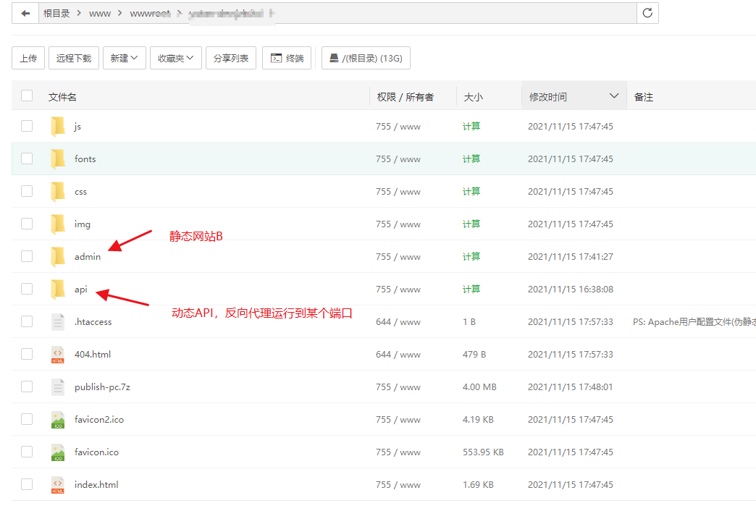Click the 553.95 KB size value
The image size is (756, 532).
483,452
